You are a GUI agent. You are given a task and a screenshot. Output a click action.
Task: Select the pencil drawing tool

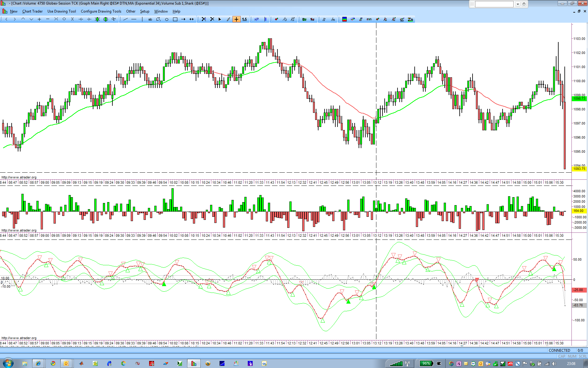click(x=228, y=19)
